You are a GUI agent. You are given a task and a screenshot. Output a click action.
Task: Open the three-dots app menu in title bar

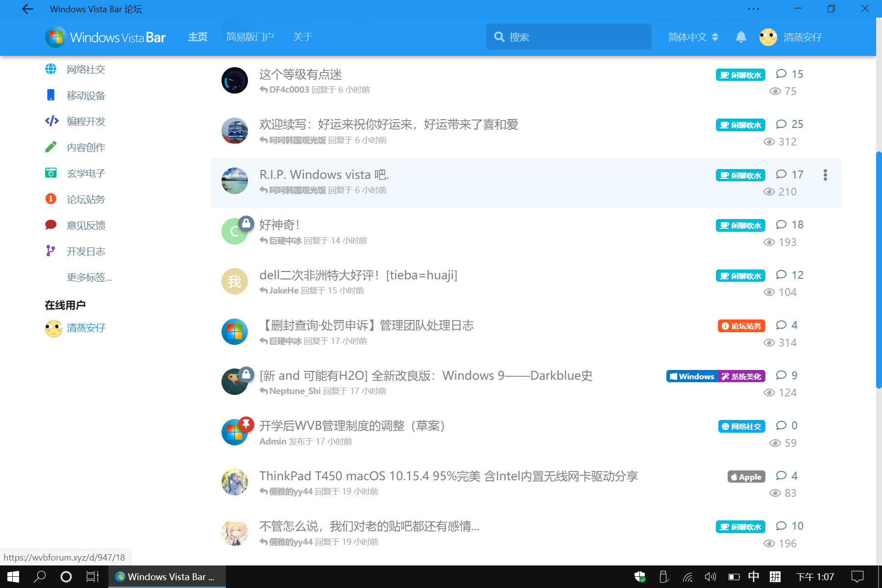point(754,9)
